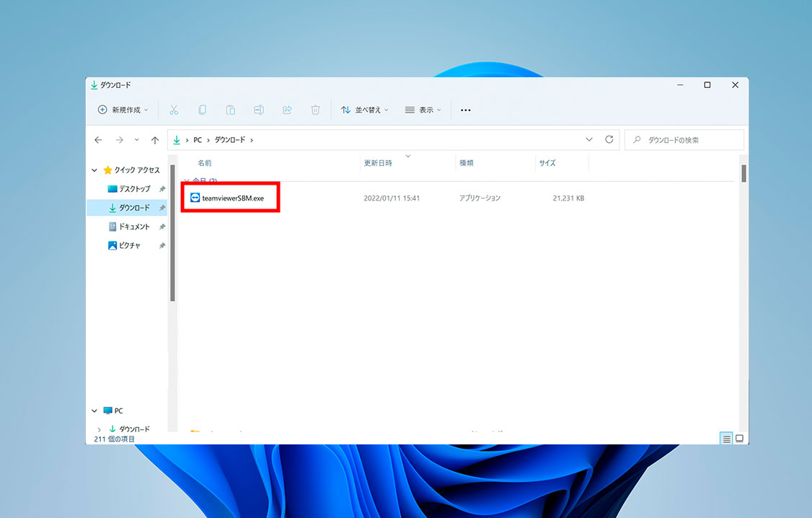Select PC in the navigation pane

coord(113,411)
